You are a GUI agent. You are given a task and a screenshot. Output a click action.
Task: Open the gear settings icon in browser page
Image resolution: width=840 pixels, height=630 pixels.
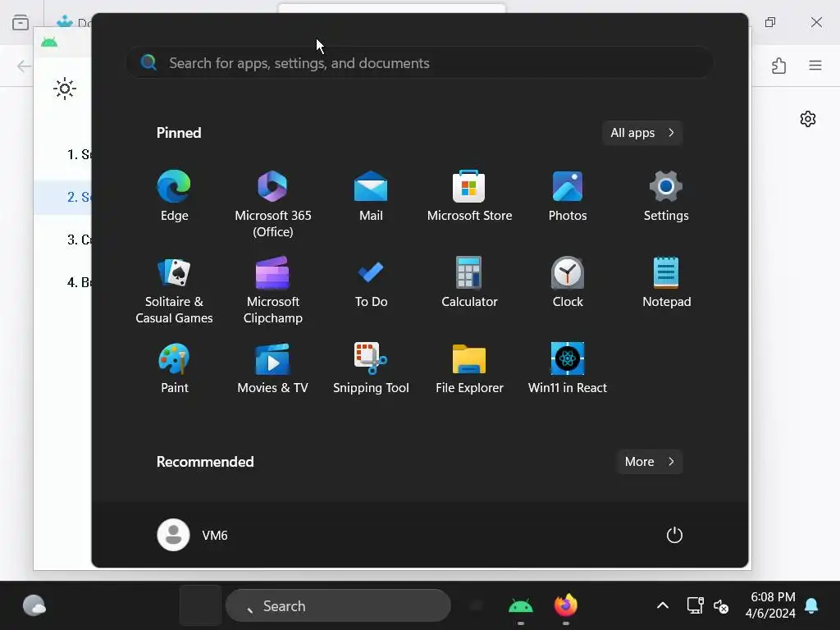[x=807, y=118]
